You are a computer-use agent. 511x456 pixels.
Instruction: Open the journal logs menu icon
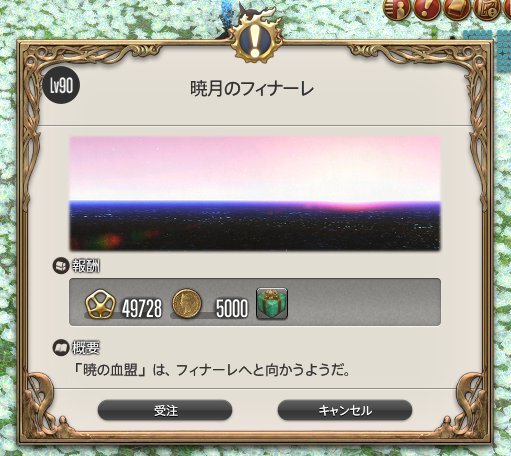pos(457,9)
